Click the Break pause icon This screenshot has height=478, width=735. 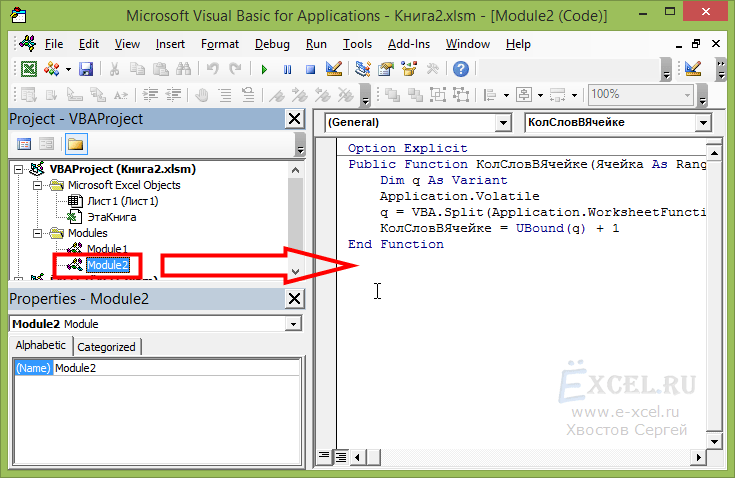pos(287,70)
